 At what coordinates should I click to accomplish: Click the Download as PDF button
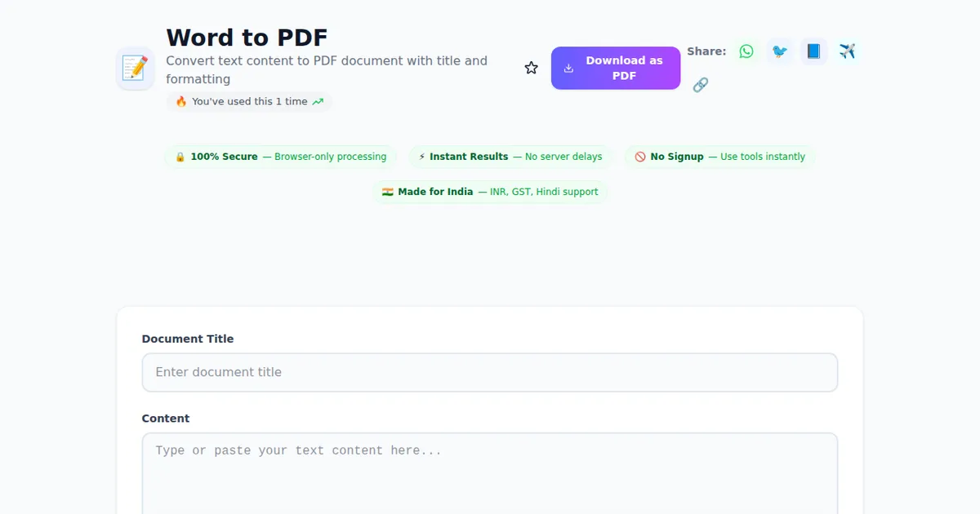616,68
